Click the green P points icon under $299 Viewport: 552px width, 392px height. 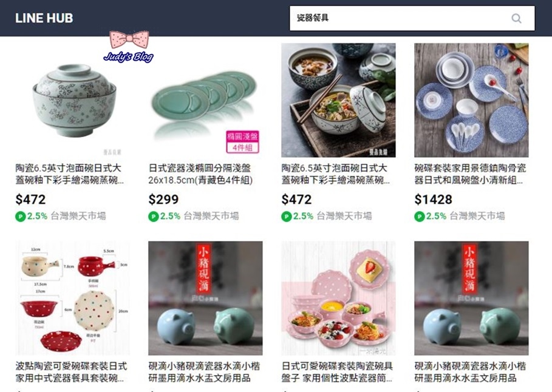coord(153,216)
